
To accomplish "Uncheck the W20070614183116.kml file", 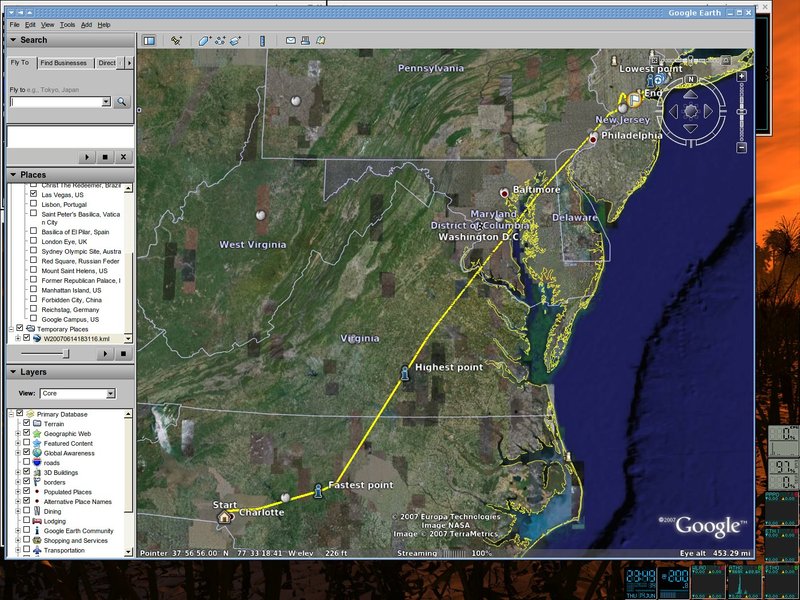I will pos(27,338).
